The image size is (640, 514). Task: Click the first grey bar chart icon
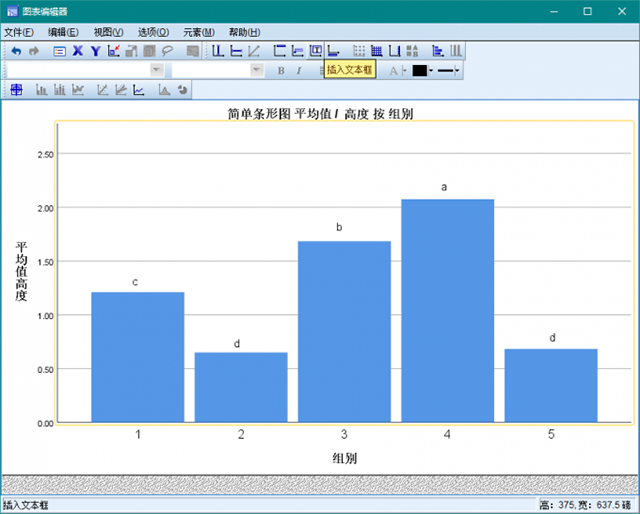pyautogui.click(x=42, y=89)
